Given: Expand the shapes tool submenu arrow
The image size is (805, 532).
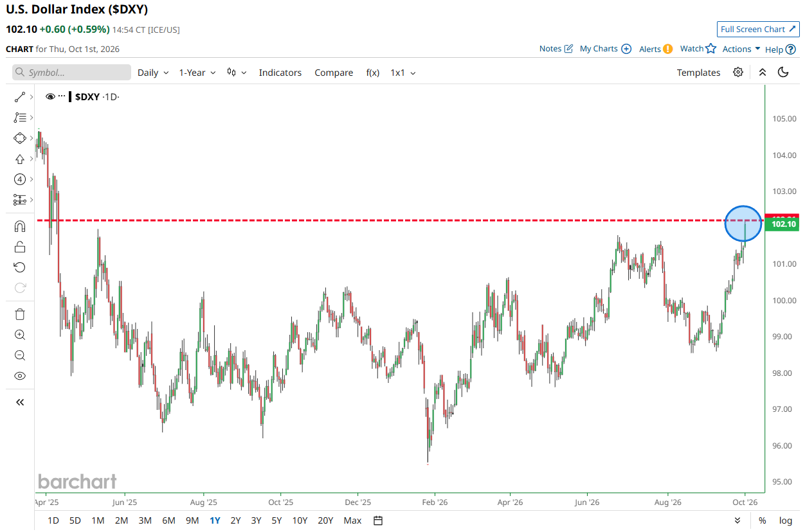Looking at the screenshot, I should point(31,138).
